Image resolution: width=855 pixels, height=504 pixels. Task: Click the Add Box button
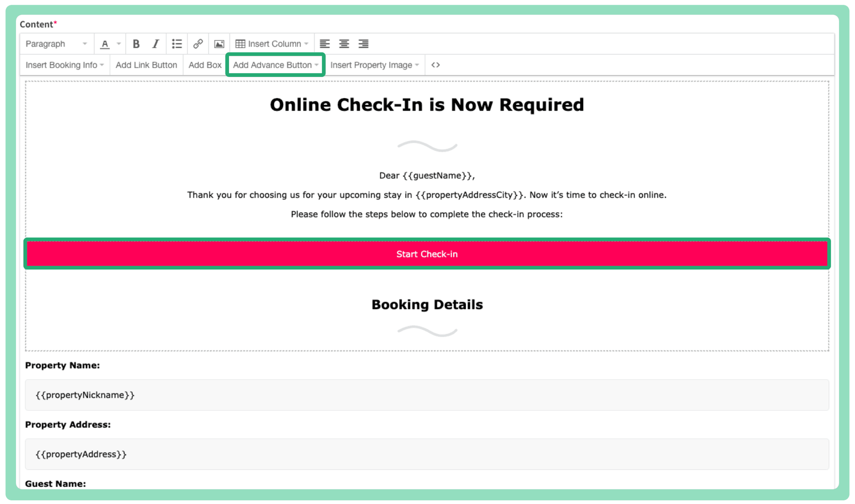[x=205, y=65]
